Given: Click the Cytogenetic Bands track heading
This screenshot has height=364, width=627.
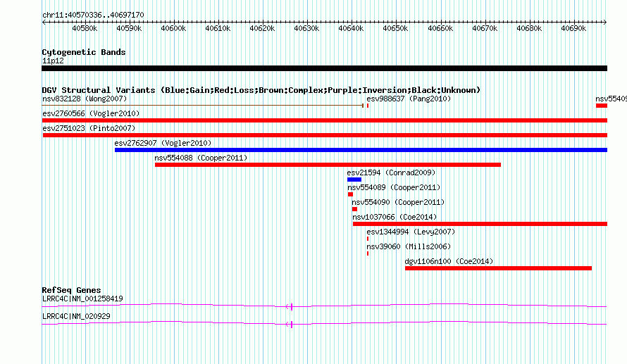Looking at the screenshot, I should tap(84, 52).
